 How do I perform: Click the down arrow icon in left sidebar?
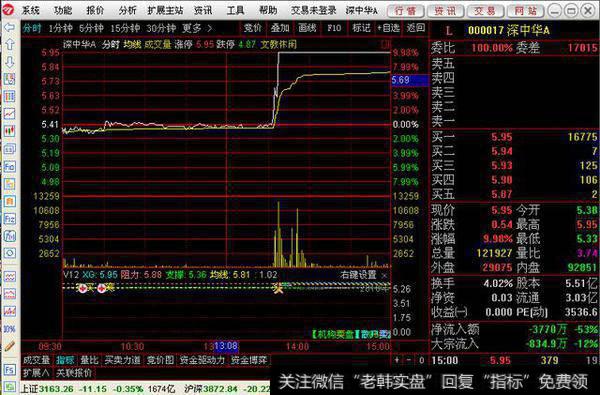9,61
